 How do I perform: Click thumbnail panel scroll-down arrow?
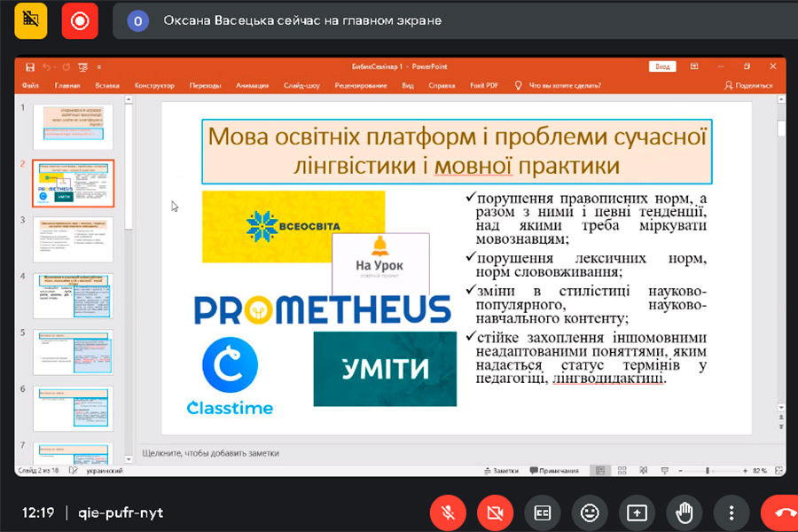click(129, 459)
